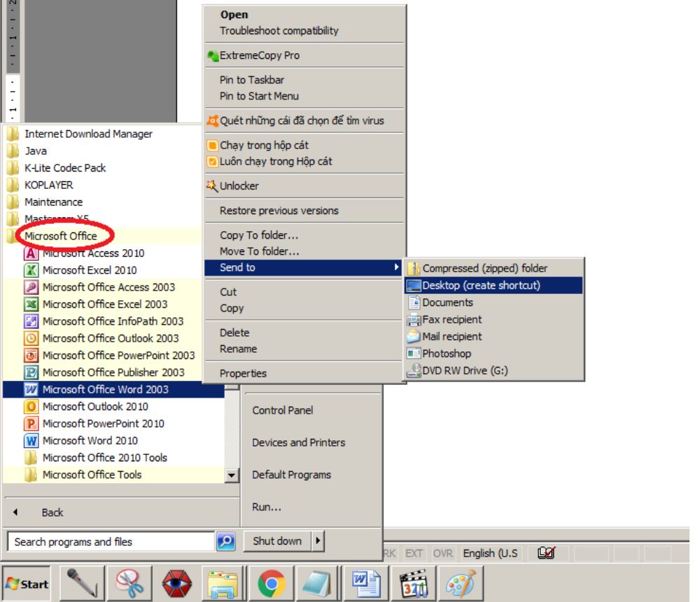The height and width of the screenshot is (602, 700).
Task: Click the Microsoft PowerPoint 2010 icon
Action: (31, 423)
